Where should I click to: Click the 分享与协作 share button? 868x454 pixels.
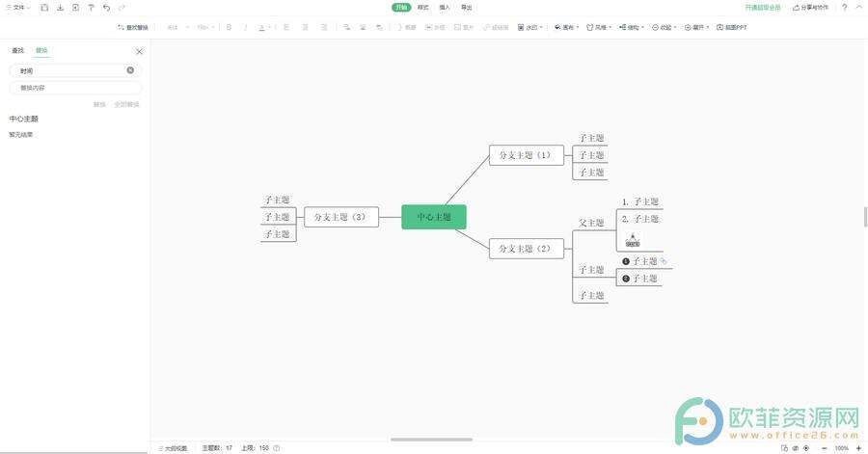point(811,7)
